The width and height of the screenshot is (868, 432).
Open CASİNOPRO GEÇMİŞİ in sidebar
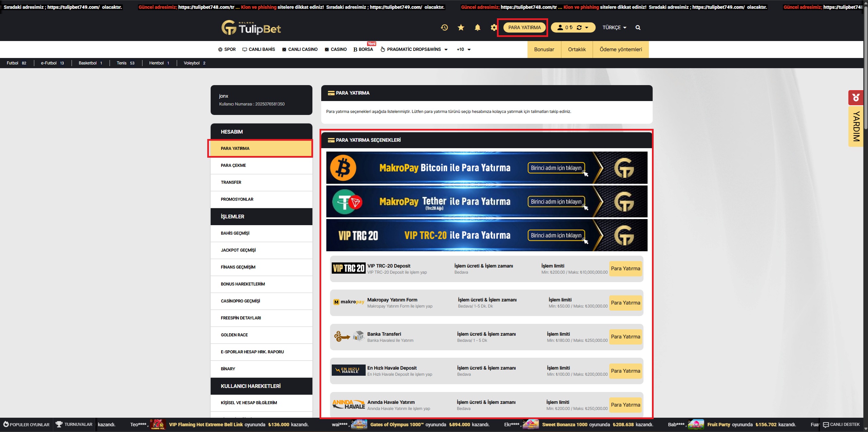click(261, 301)
